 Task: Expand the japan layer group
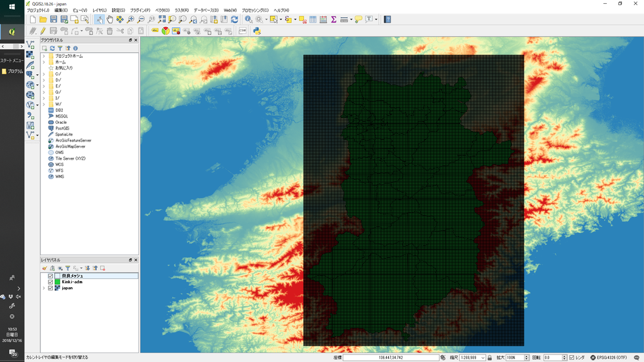tap(44, 288)
